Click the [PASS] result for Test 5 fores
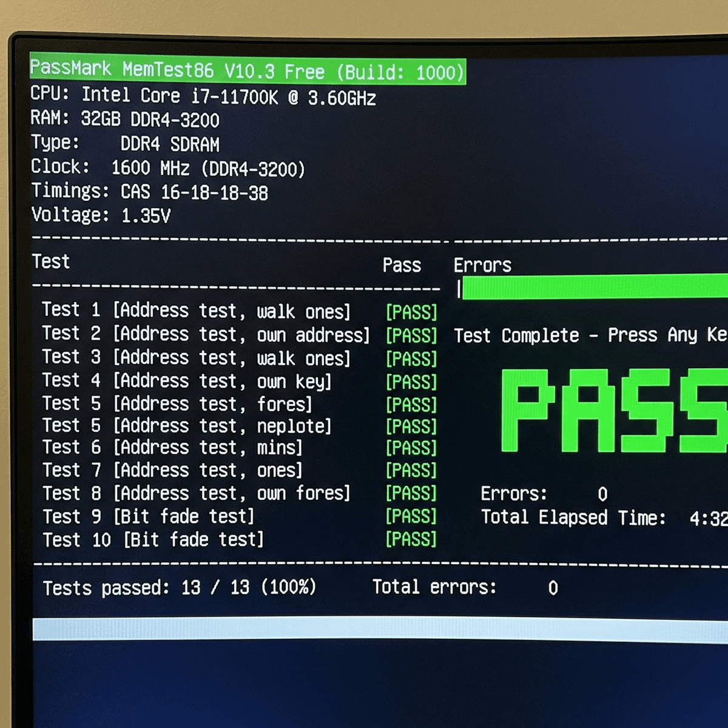Viewport: 728px width, 728px height. click(x=411, y=405)
